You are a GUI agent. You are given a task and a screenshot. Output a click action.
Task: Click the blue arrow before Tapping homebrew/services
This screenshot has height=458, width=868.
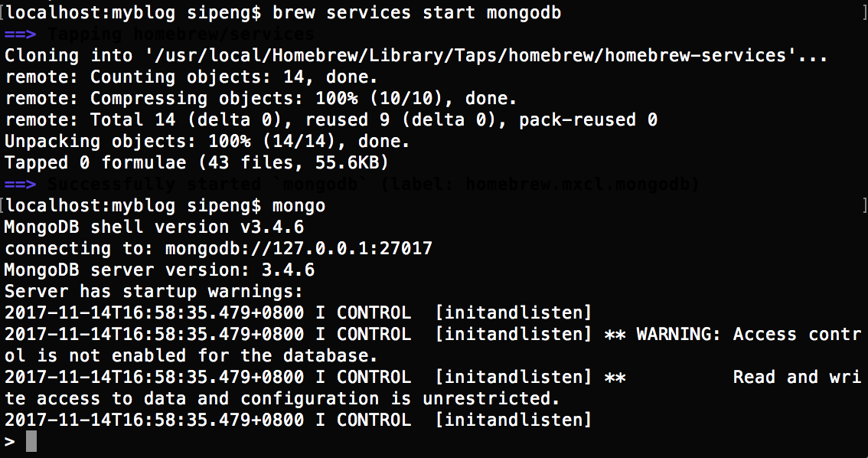click(20, 34)
